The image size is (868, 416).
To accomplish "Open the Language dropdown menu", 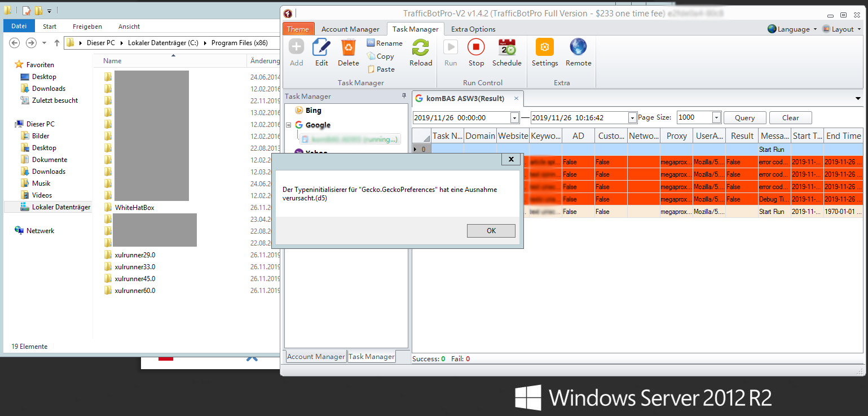I will (792, 29).
